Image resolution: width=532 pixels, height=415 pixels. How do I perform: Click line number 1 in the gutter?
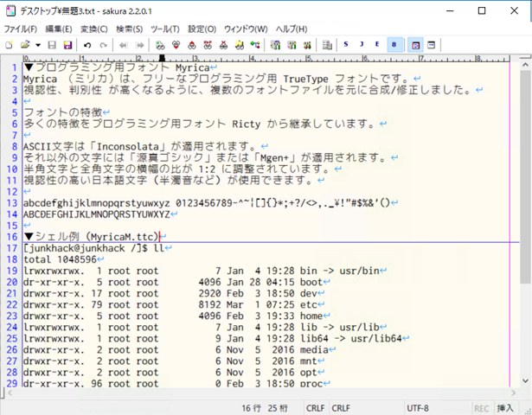click(15, 67)
